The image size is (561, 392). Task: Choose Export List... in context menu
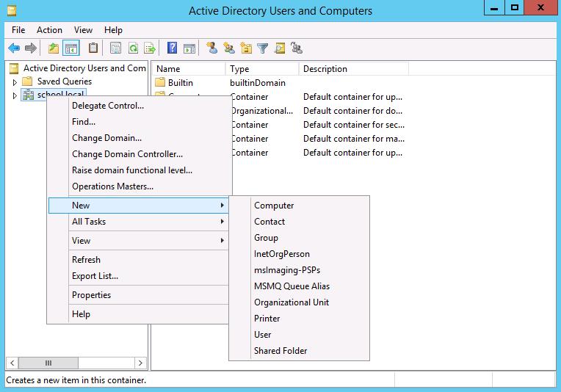pos(138,276)
